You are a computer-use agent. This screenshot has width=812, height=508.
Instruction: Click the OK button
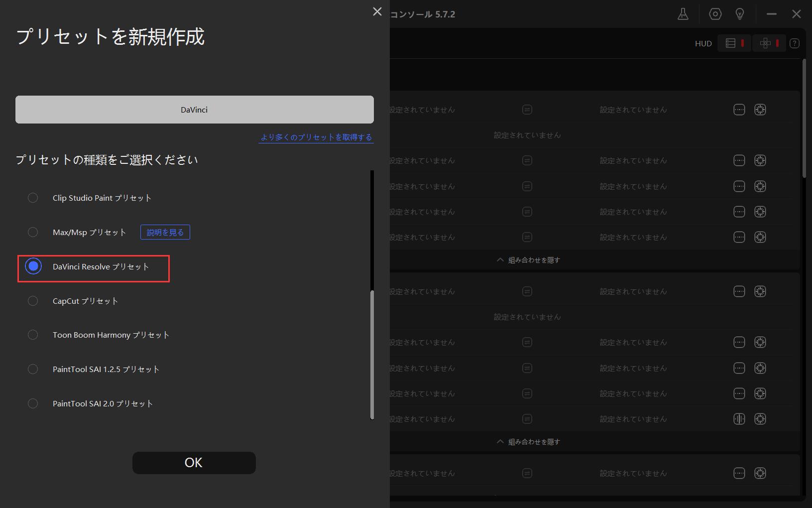pyautogui.click(x=194, y=463)
